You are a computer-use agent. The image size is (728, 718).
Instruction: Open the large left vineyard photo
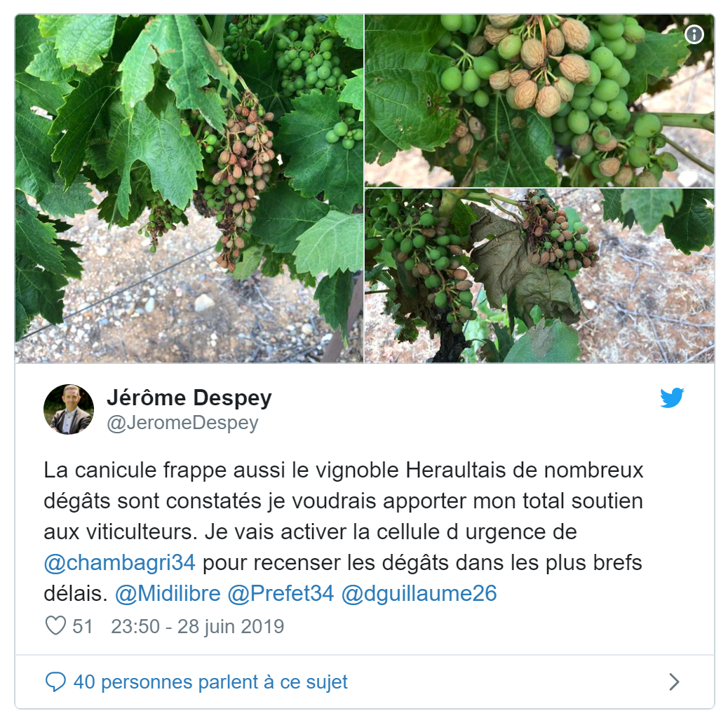[x=189, y=189]
